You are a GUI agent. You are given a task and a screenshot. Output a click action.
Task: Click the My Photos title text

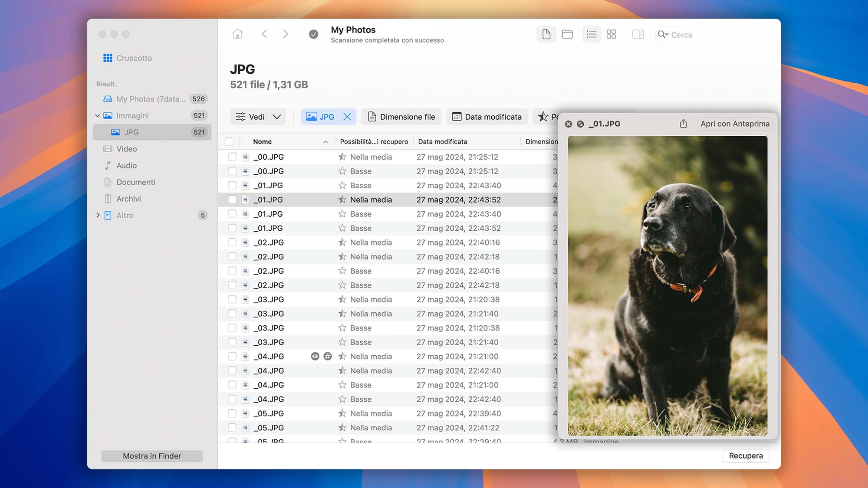pos(353,29)
